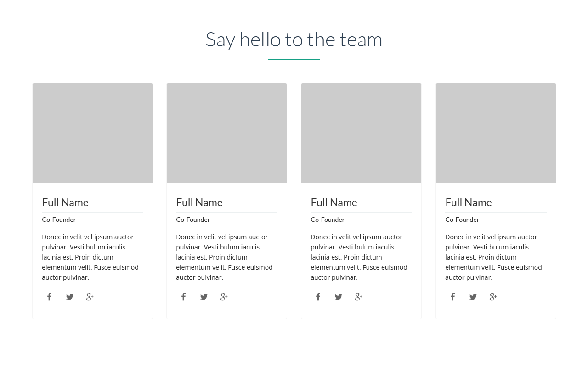
Task: Visit Google Plus icon in fourth team card
Action: pos(493,297)
